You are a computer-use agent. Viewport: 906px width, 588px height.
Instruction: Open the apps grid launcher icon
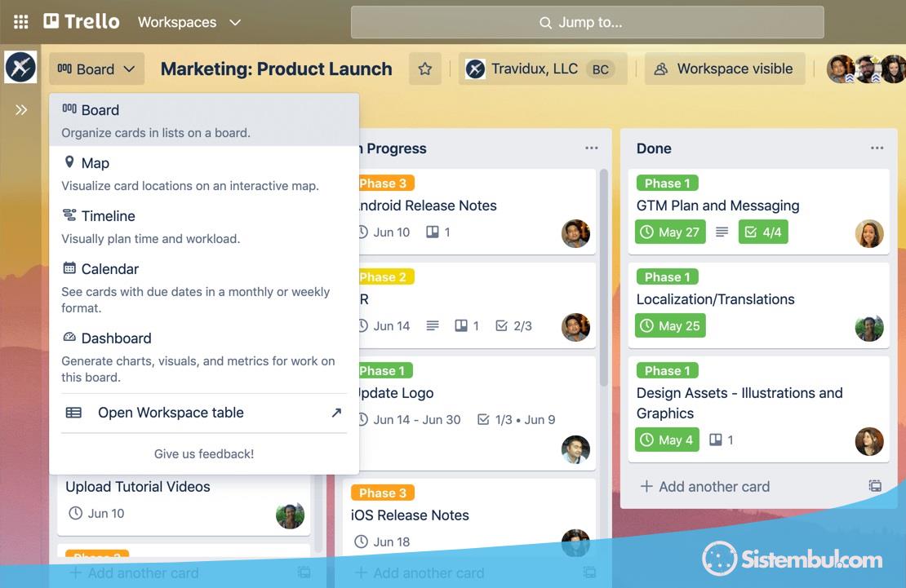[x=20, y=22]
